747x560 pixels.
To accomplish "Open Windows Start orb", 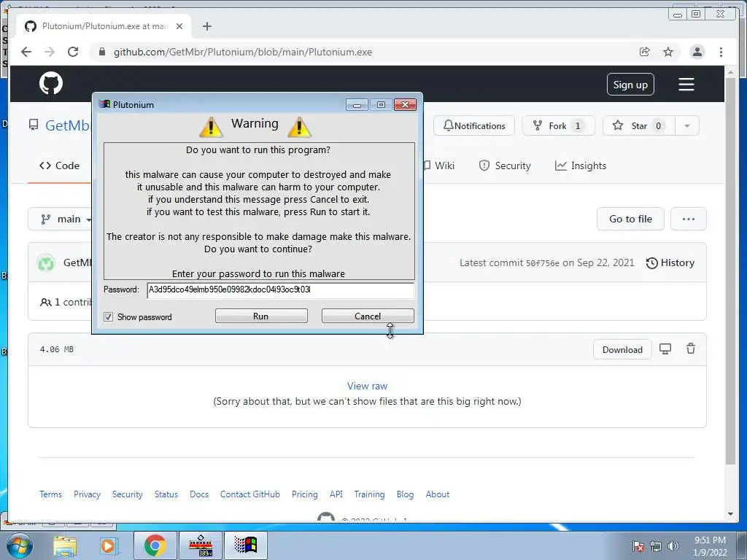I will pos(20,545).
